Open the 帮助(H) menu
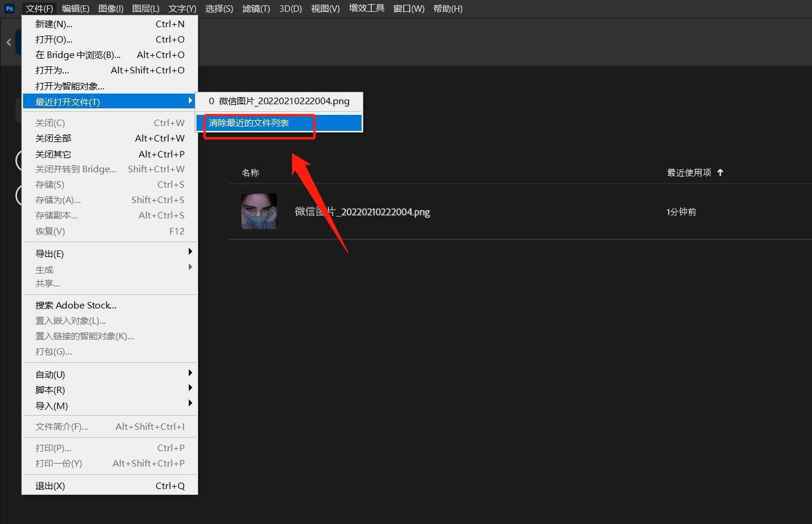812x524 pixels. [448, 8]
